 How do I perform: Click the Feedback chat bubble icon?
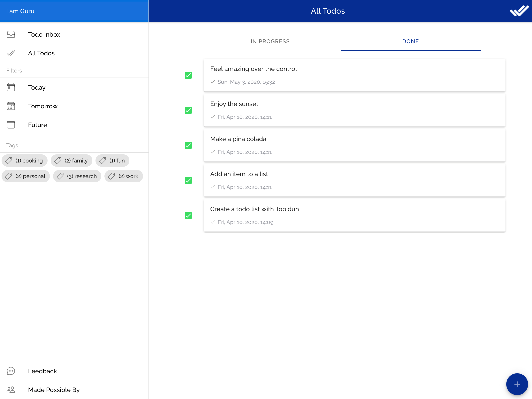[11, 371]
